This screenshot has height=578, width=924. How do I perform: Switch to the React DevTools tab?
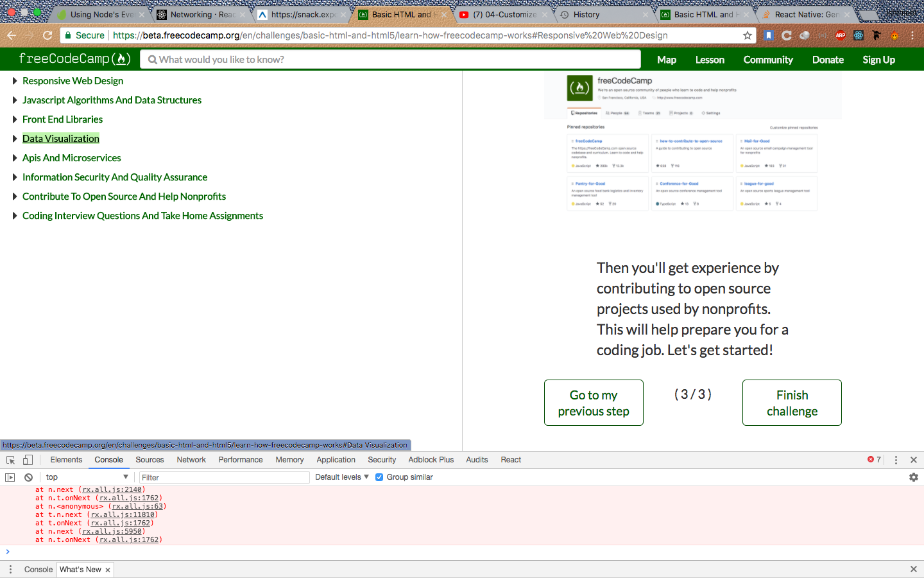pyautogui.click(x=511, y=460)
